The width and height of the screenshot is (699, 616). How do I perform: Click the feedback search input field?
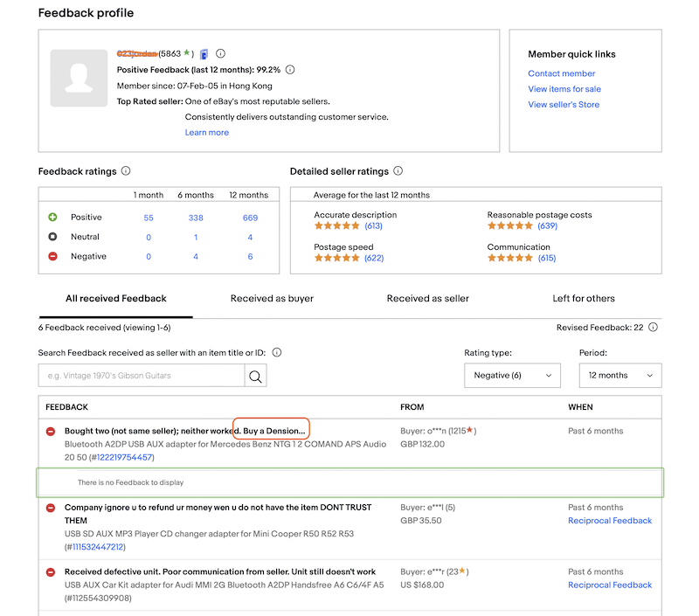(141, 376)
